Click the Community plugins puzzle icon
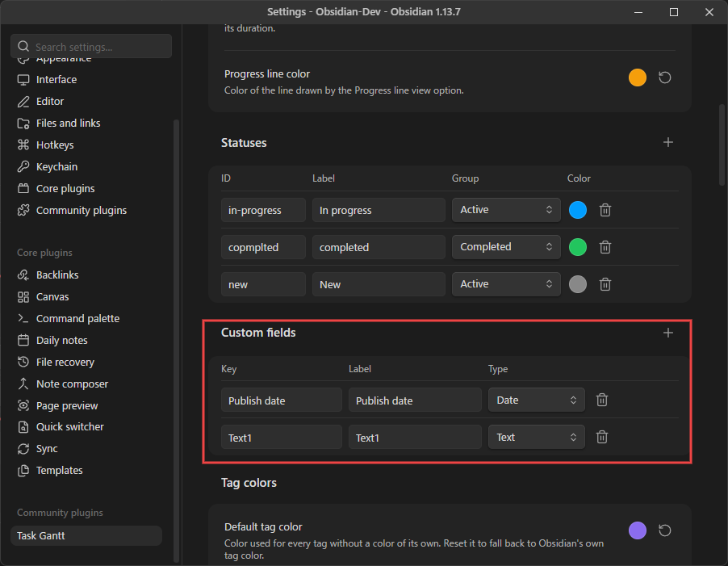 click(x=23, y=211)
